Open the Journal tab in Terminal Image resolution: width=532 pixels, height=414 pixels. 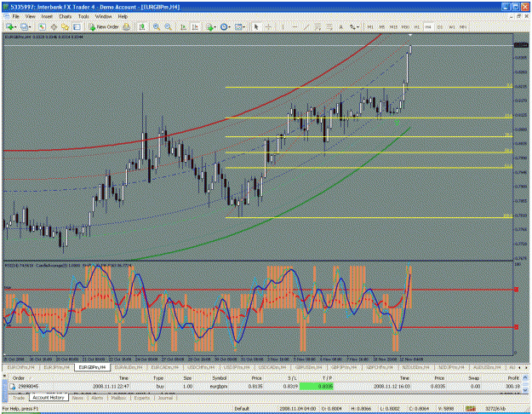pos(165,397)
